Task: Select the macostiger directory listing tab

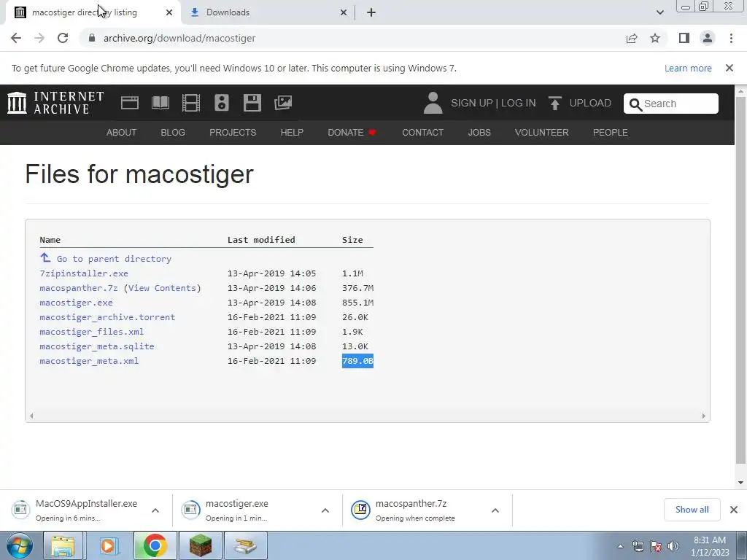Action: (x=93, y=12)
